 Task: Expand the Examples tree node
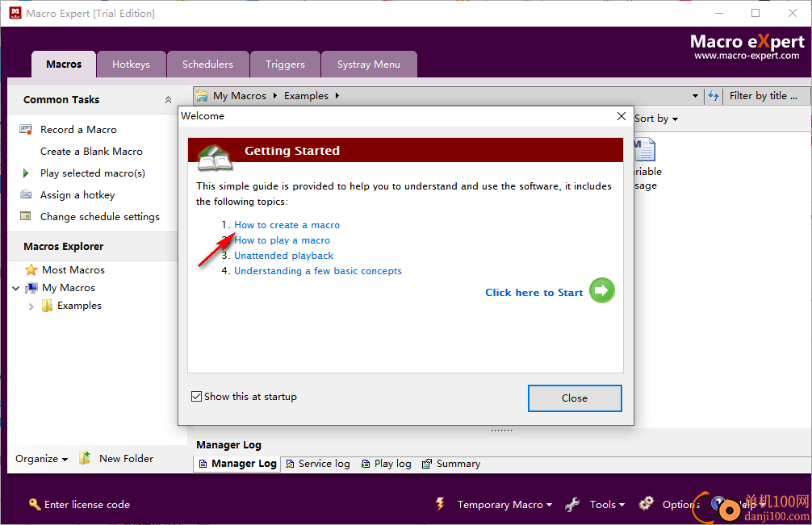pyautogui.click(x=31, y=306)
